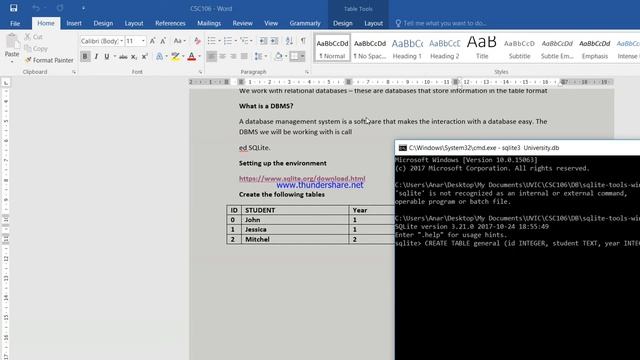This screenshot has height=360, width=640.
Task: Apply text effects and typography
Action: click(x=160, y=56)
